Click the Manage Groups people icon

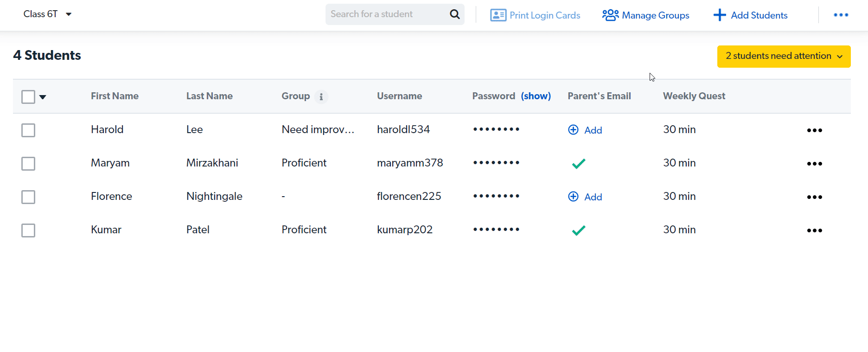pyautogui.click(x=610, y=15)
